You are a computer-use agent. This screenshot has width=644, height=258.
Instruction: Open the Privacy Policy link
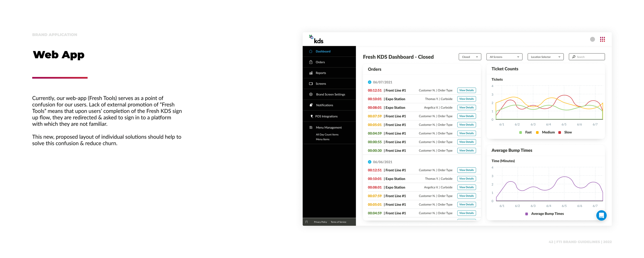320,222
